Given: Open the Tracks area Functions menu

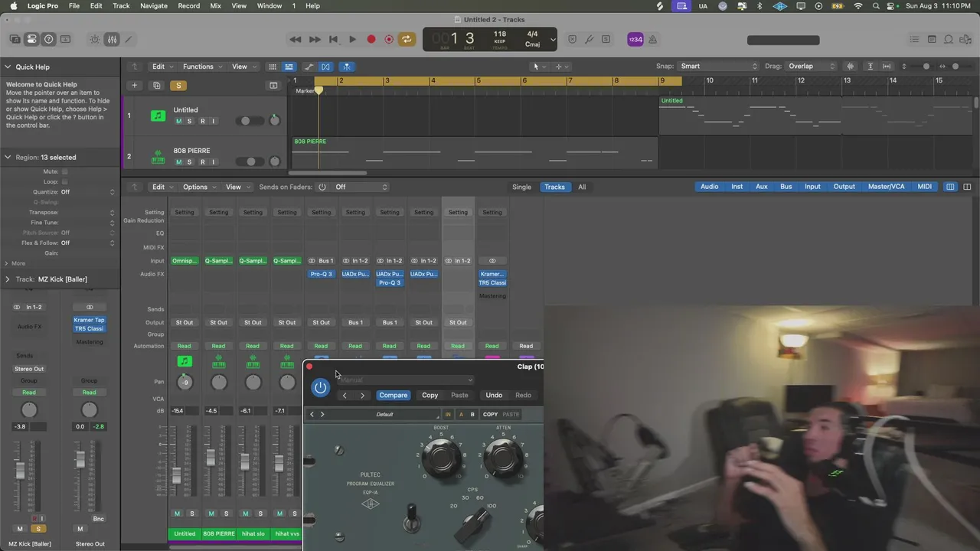Looking at the screenshot, I should (x=203, y=67).
